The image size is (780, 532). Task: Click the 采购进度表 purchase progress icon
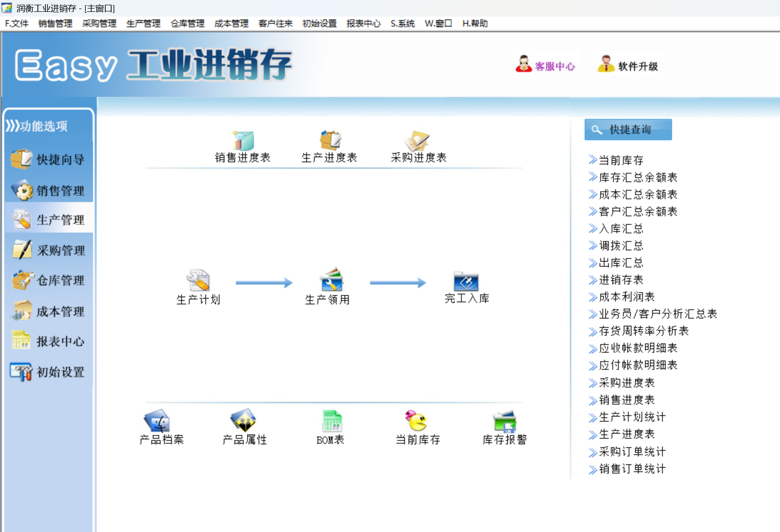point(417,141)
